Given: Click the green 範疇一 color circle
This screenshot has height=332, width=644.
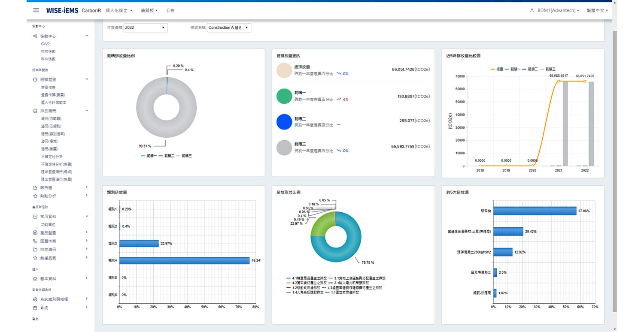Looking at the screenshot, I should pos(284,97).
